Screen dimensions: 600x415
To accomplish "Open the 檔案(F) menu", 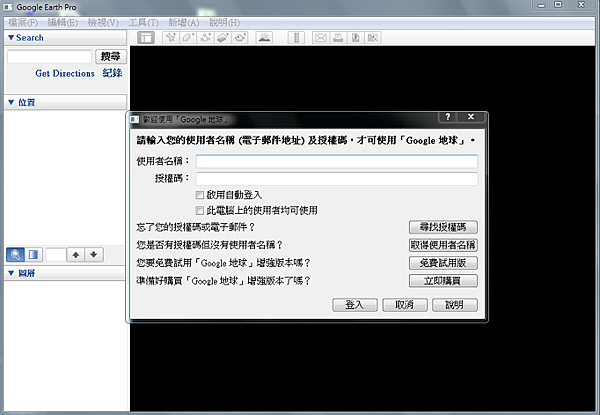I will [x=23, y=23].
